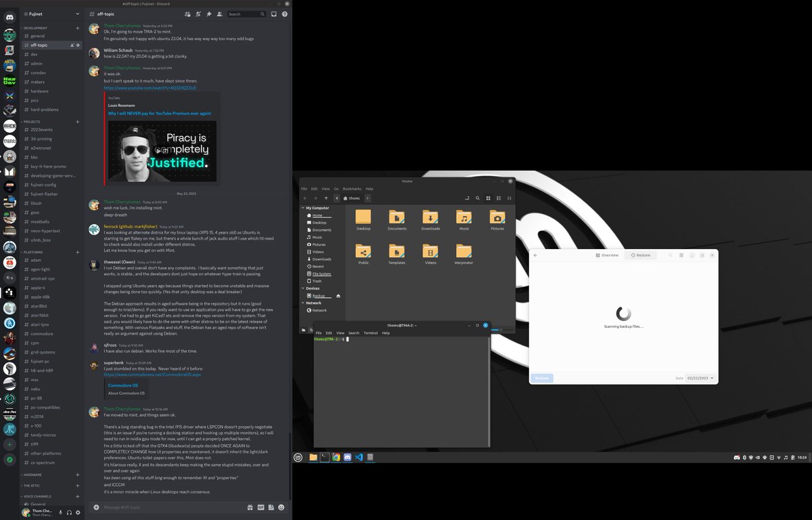Screen dimensions: 812x520
Task: Toggle member list icon in Discord header
Action: (x=220, y=14)
